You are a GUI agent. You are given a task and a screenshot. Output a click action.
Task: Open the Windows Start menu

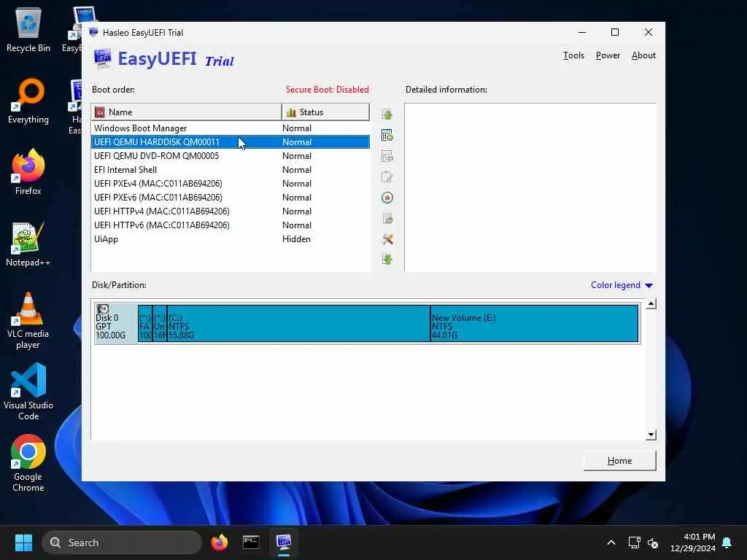point(23,542)
